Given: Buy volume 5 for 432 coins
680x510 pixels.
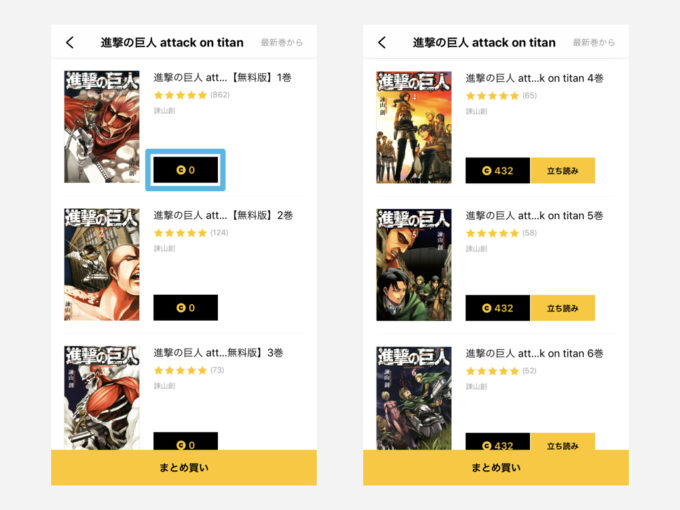Looking at the screenshot, I should pos(497,308).
